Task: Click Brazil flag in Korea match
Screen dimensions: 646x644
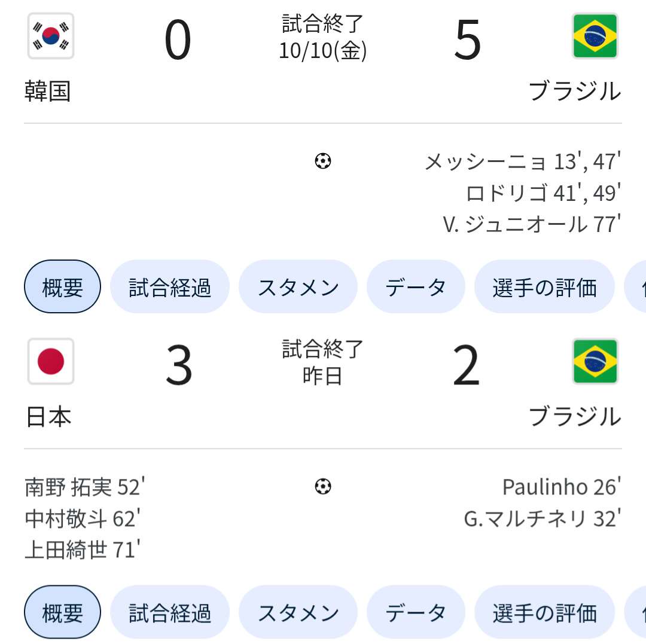Action: (x=595, y=36)
